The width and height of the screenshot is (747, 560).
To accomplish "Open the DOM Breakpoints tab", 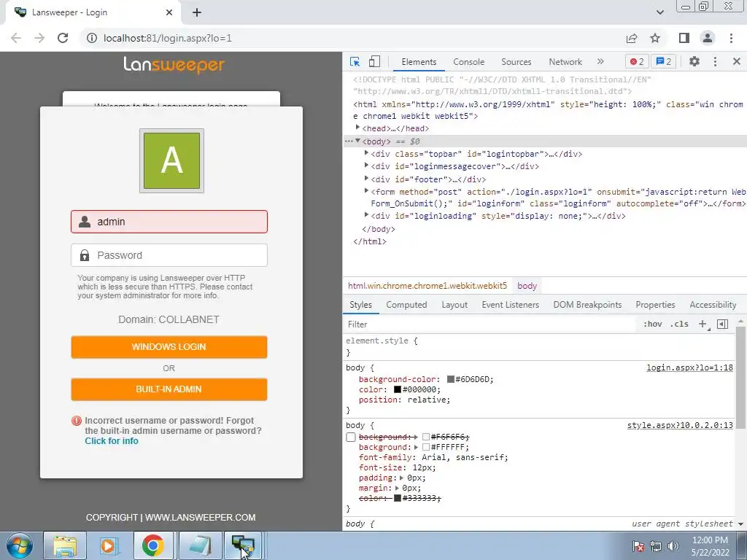I will [587, 305].
